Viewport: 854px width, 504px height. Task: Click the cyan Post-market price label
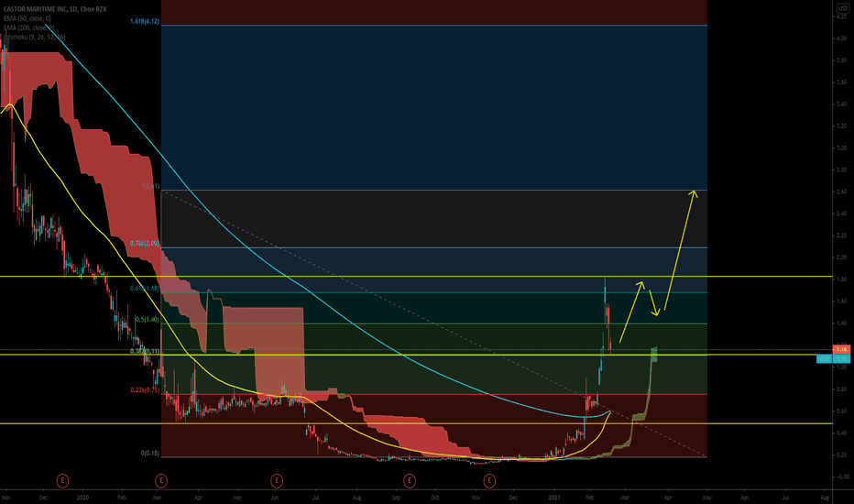pyautogui.click(x=833, y=358)
